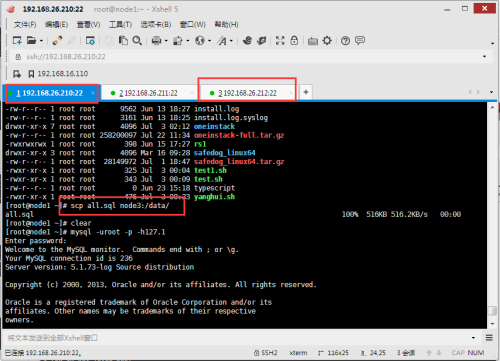
Task: Click the NUM lock indicator
Action: 476,353
